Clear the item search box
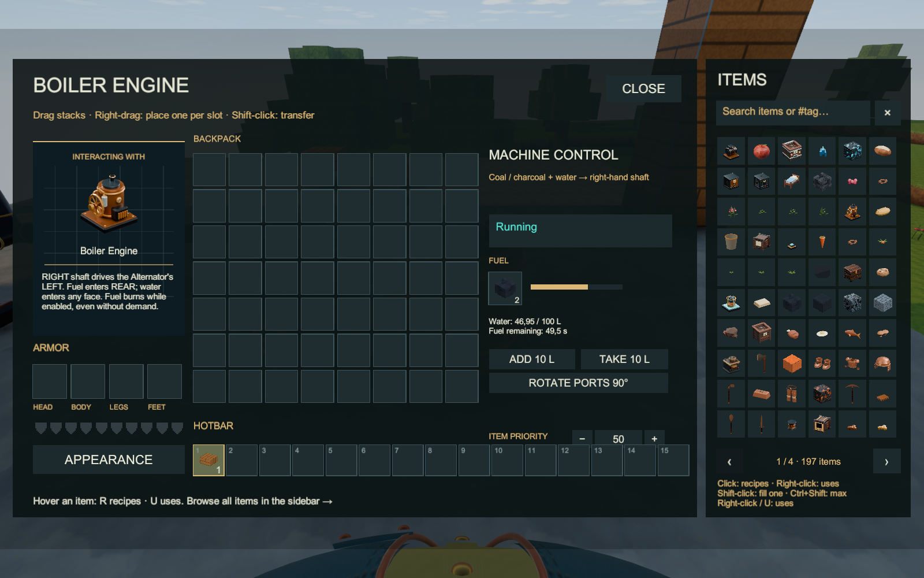Viewport: 924px width, 578px height. tap(888, 113)
